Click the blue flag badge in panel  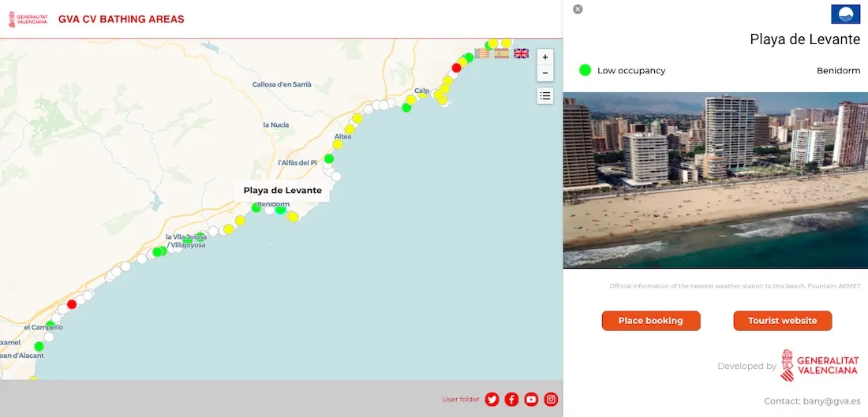coord(845,14)
